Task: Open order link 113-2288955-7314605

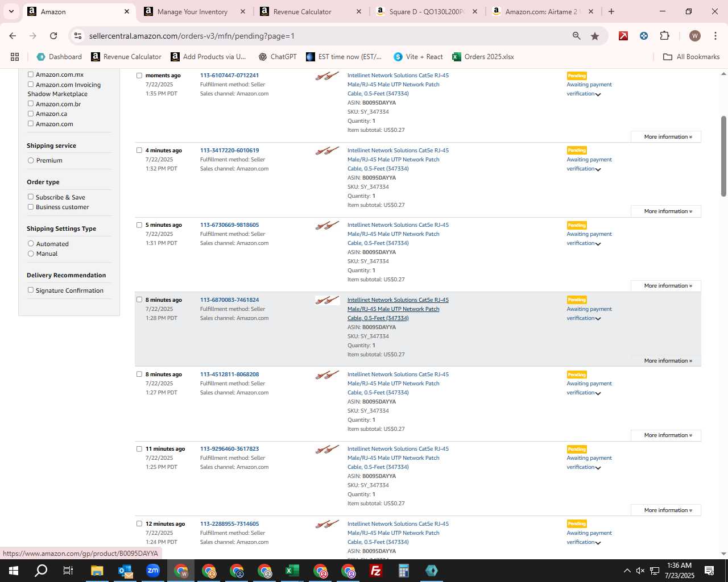Action: pos(229,524)
